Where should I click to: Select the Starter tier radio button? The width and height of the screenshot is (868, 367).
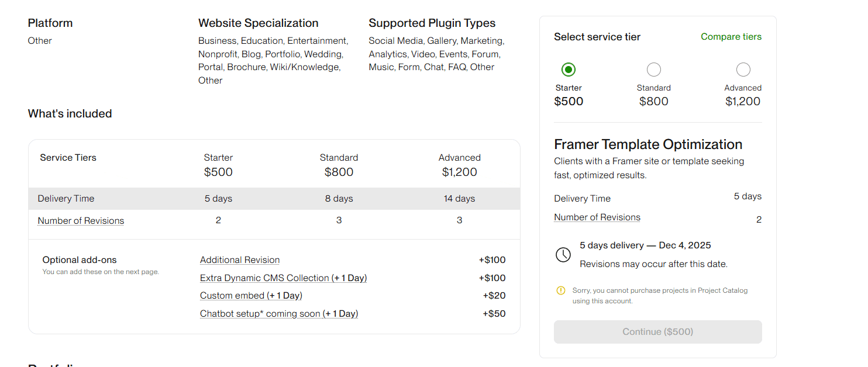[x=568, y=70]
